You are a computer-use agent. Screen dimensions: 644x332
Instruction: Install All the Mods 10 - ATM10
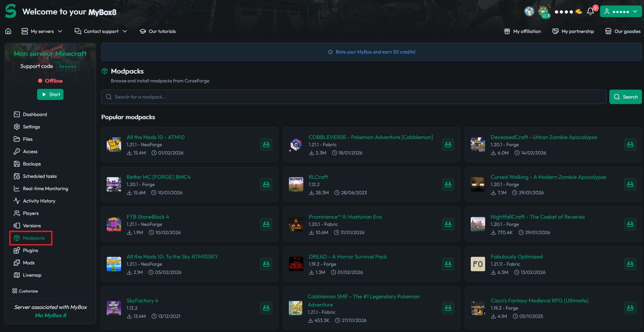tap(266, 145)
